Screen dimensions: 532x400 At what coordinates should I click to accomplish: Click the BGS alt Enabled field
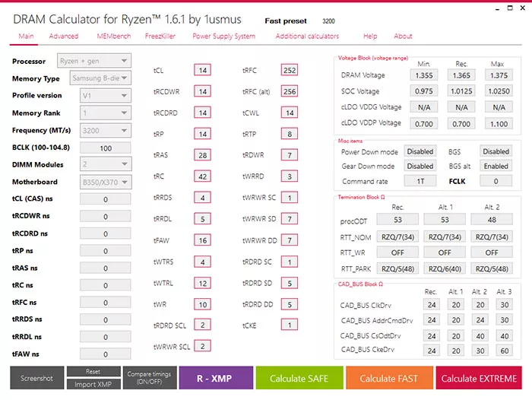496,166
